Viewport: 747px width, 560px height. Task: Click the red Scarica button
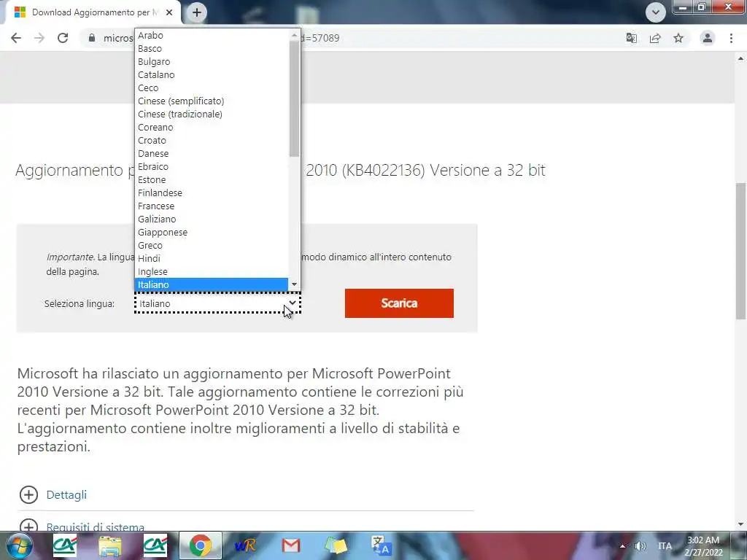tap(399, 303)
